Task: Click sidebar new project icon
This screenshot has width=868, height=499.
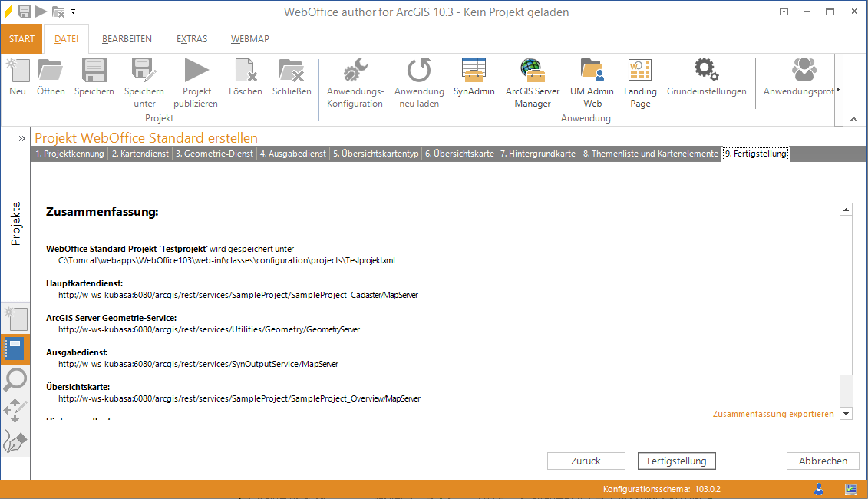Action: [x=15, y=319]
